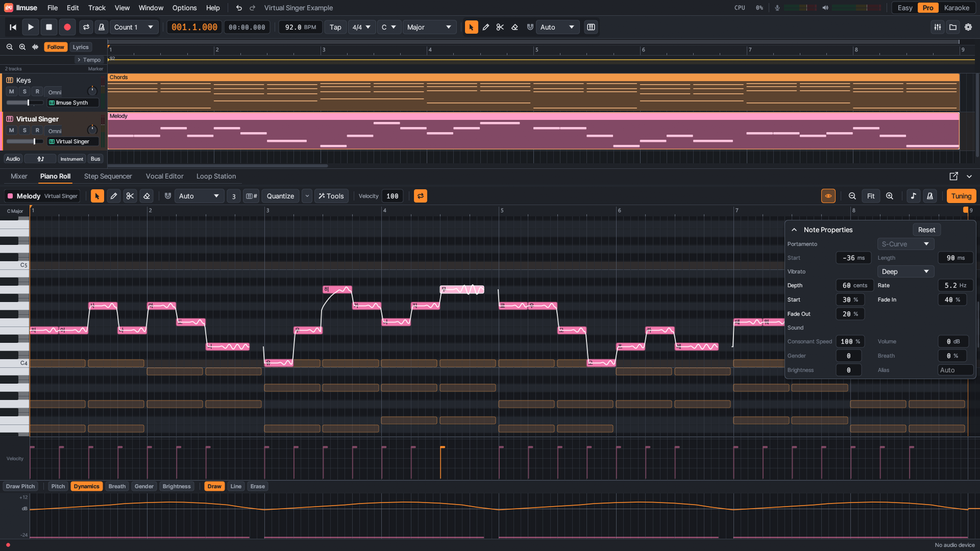This screenshot has width=980, height=551.
Task: Adjust the Virtual Singer track volume slider
Action: pyautogui.click(x=24, y=141)
